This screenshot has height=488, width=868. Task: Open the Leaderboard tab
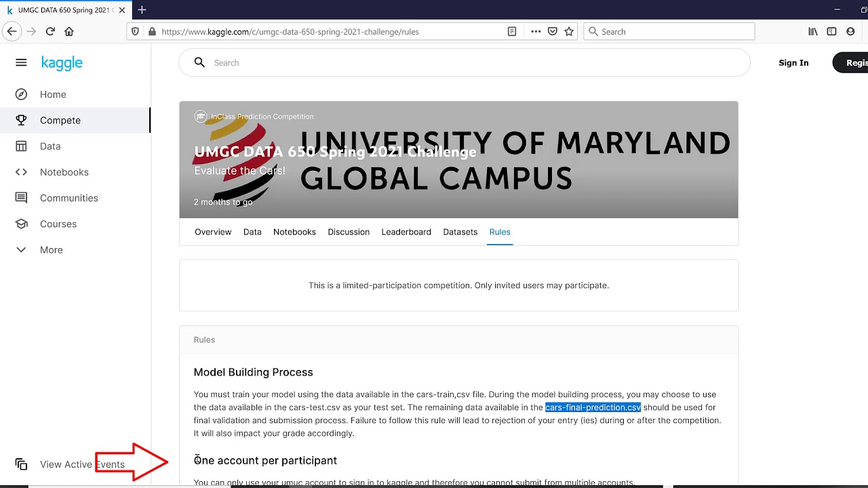pos(406,232)
